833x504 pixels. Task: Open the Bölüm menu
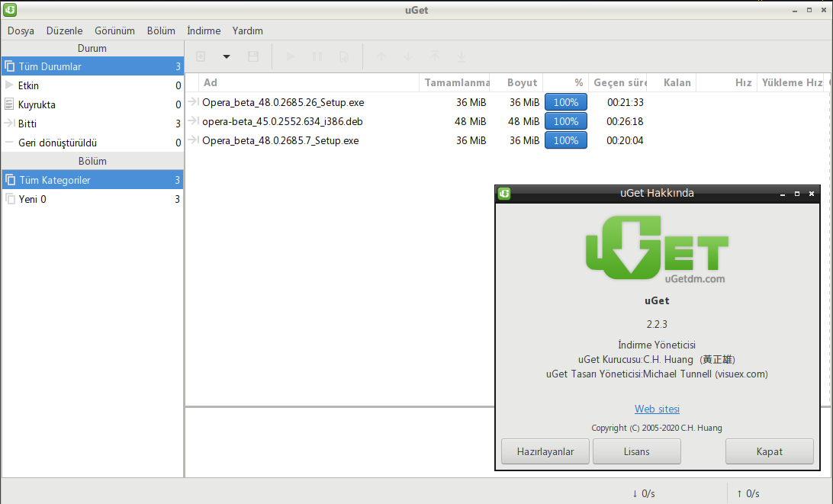[x=161, y=30]
